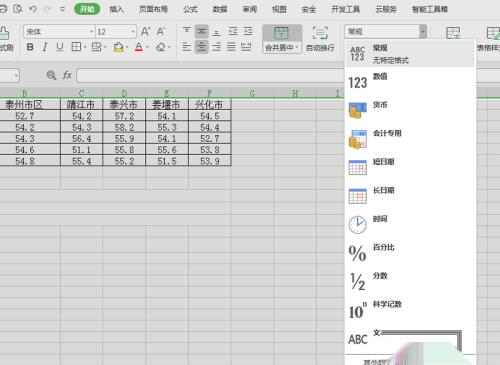Select Fraction format with ½ icon
Image resolution: width=500 pixels, height=365 pixels.
(x=410, y=281)
